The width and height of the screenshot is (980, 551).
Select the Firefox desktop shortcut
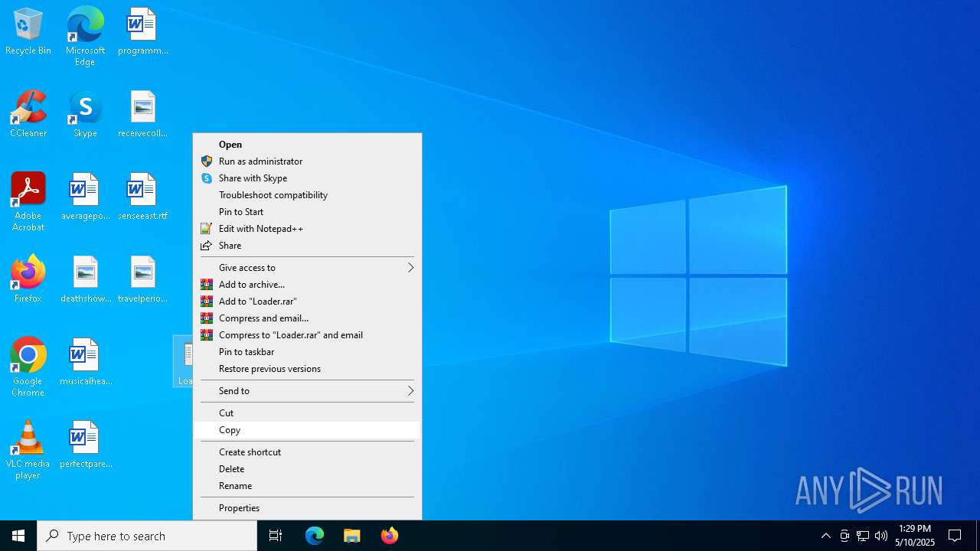click(x=28, y=279)
